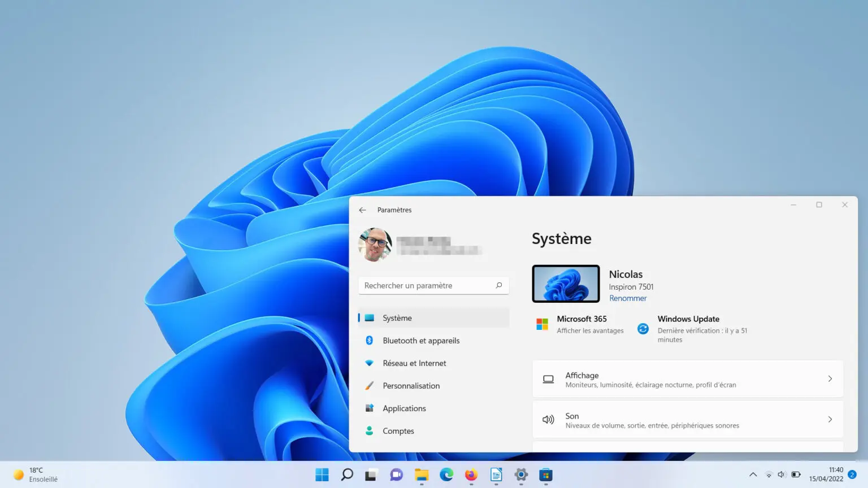Open Bluetooth et appareils settings
Screen dimensions: 868x488
(x=421, y=341)
